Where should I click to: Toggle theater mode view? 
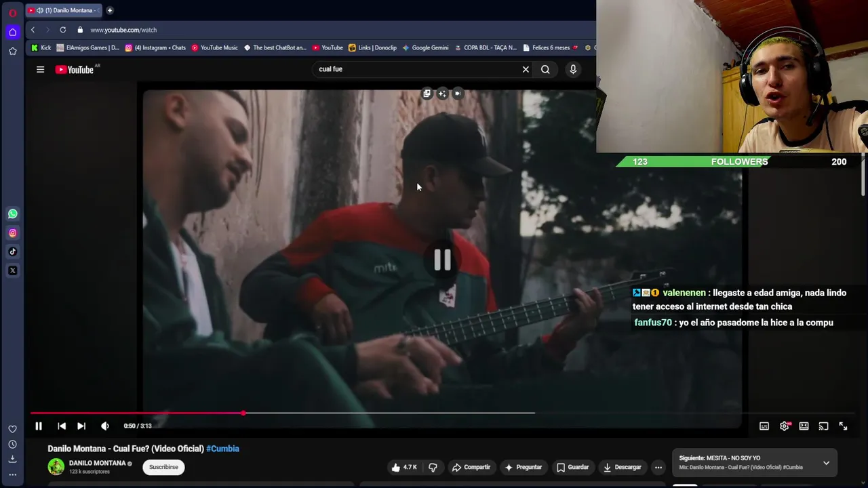click(804, 426)
